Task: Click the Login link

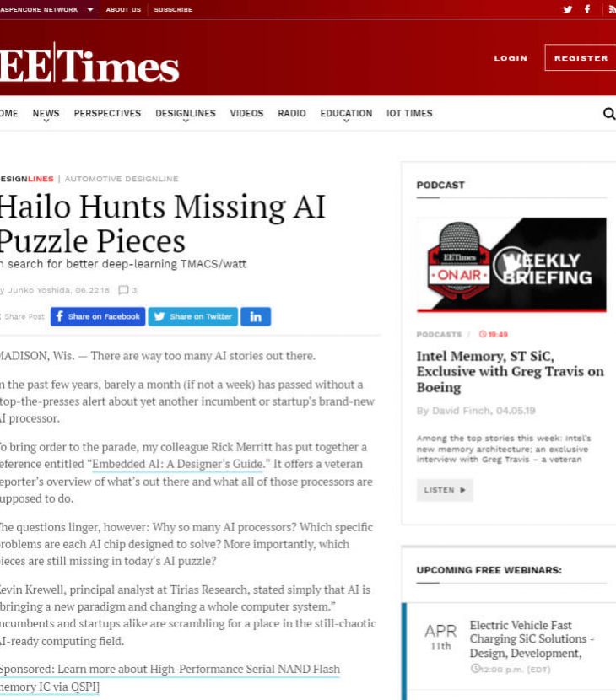Action: coord(511,58)
